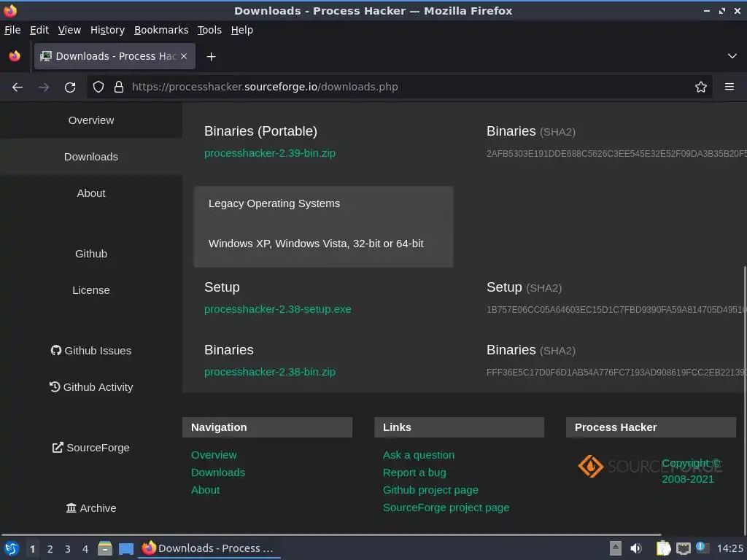Click the Copyright 2008-2021 text
The image size is (747, 560).
click(x=691, y=471)
